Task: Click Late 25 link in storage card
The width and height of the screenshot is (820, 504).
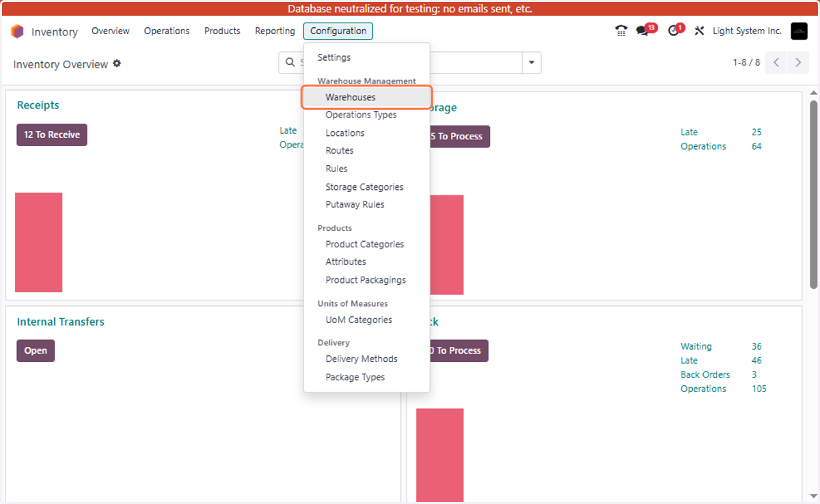Action: 721,132
